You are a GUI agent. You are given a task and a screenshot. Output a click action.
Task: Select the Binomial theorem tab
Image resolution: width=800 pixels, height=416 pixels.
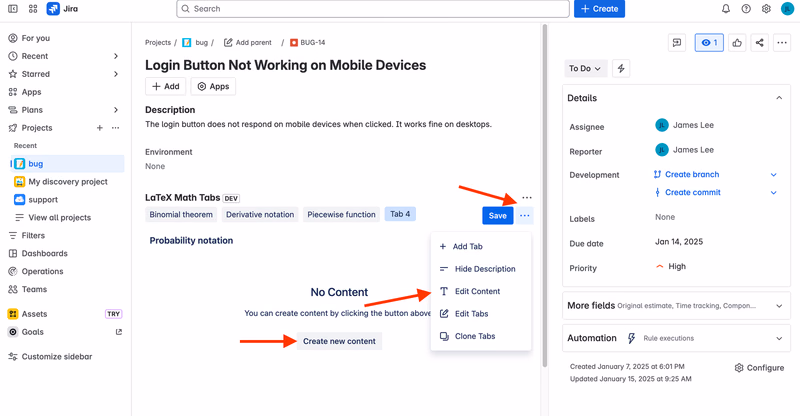(x=181, y=214)
